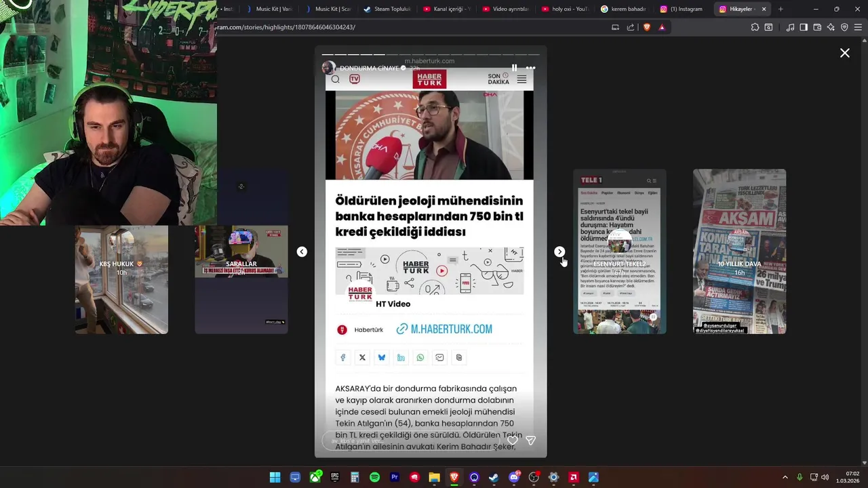
Task: Click the WhatsApp share icon in article
Action: point(420,357)
